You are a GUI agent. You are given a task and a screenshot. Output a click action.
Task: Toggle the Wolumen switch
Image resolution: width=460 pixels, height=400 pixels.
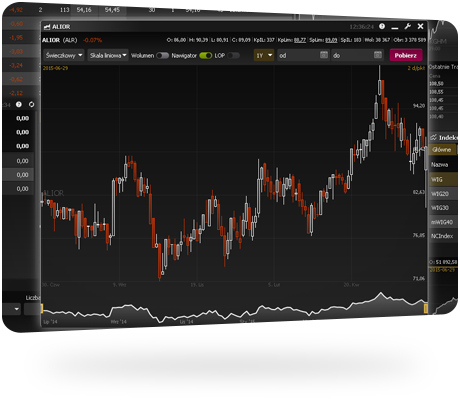pyautogui.click(x=163, y=55)
